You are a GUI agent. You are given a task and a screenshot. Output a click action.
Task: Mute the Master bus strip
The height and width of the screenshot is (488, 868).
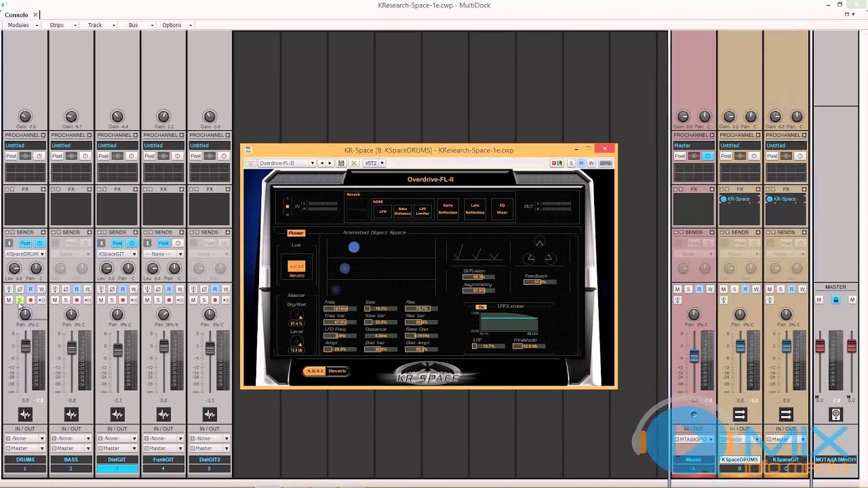677,289
